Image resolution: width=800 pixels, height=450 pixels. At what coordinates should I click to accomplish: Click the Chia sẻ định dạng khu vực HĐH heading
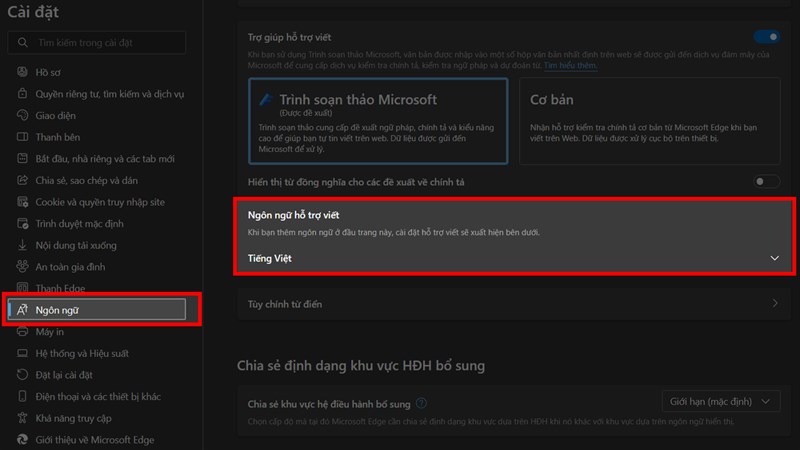point(361,365)
